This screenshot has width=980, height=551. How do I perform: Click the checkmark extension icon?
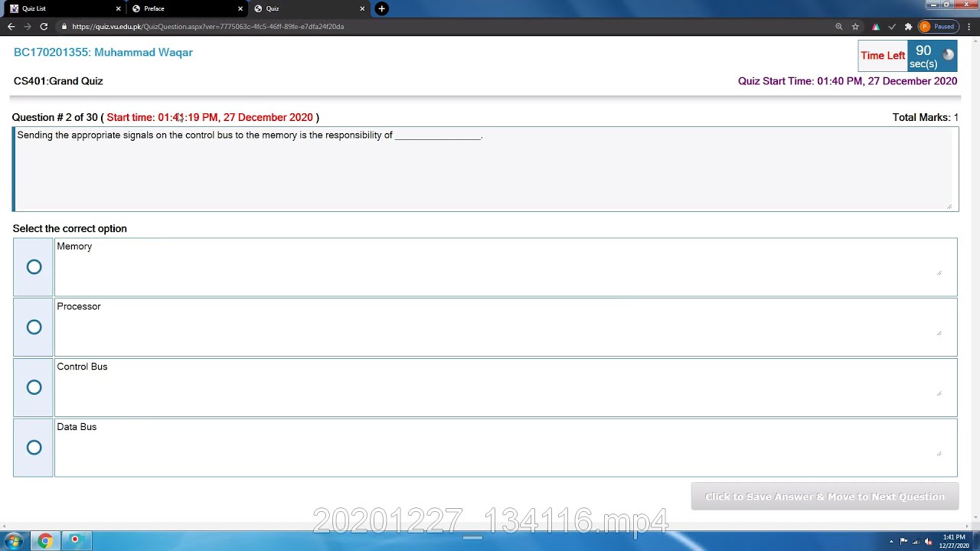tap(892, 27)
